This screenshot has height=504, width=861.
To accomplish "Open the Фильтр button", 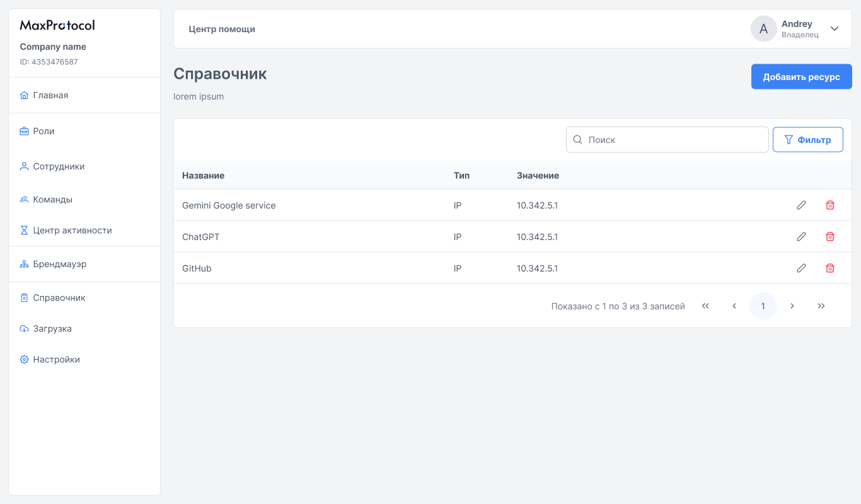I will [807, 139].
